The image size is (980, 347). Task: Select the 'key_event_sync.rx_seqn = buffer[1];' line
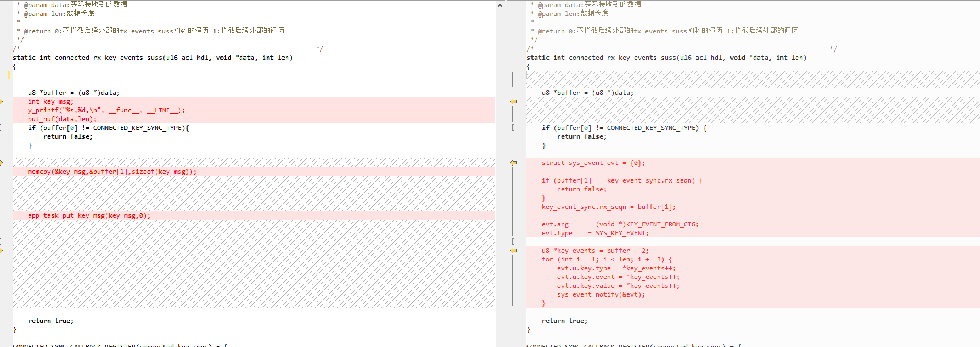pyautogui.click(x=609, y=207)
